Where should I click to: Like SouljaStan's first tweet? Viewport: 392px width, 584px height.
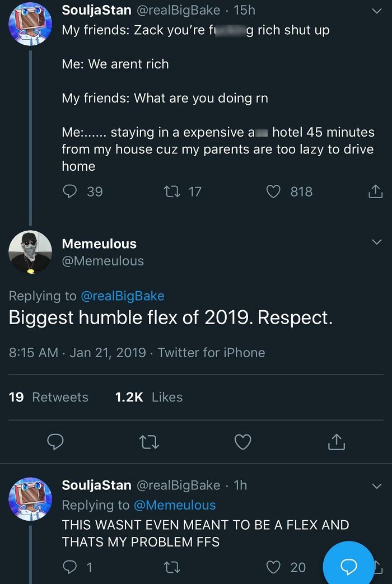[x=273, y=191]
